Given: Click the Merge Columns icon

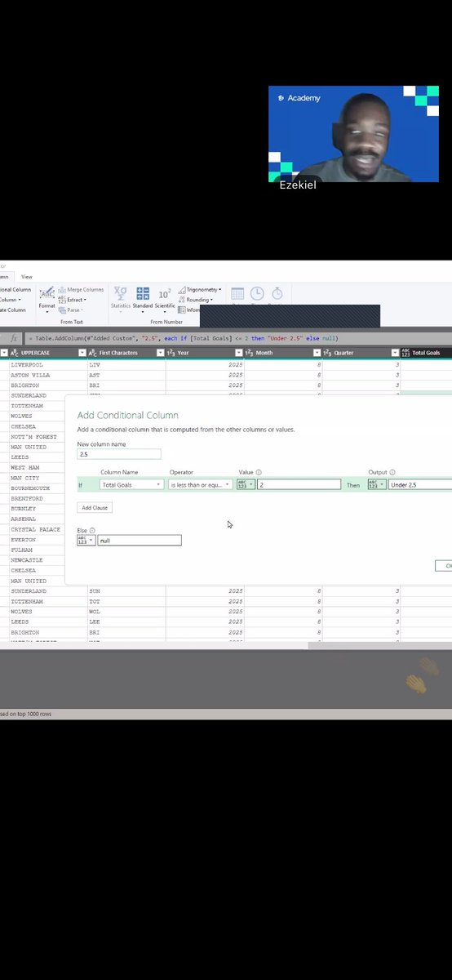Looking at the screenshot, I should (x=62, y=290).
